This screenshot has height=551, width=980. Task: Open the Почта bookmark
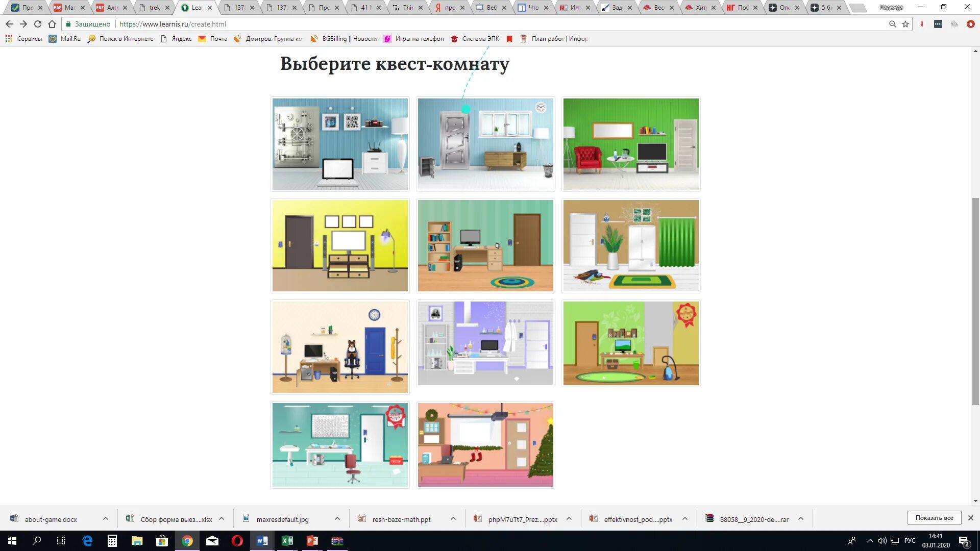[213, 39]
